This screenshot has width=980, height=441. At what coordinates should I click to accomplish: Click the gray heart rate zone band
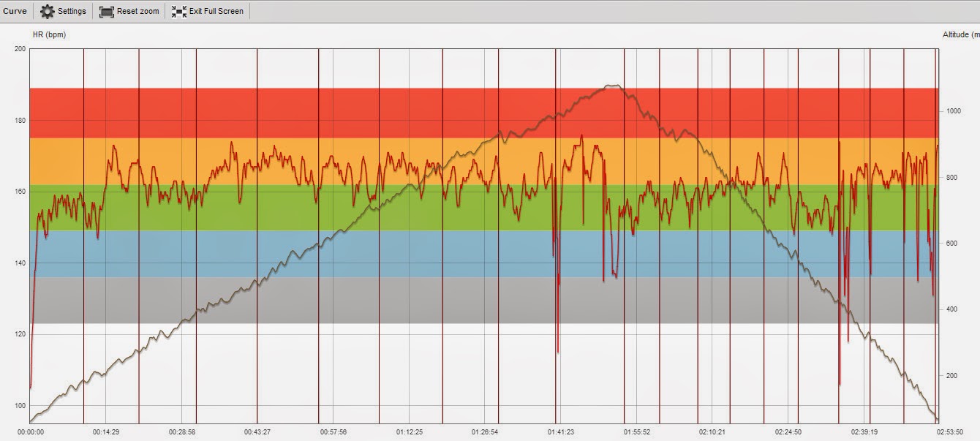[483, 300]
